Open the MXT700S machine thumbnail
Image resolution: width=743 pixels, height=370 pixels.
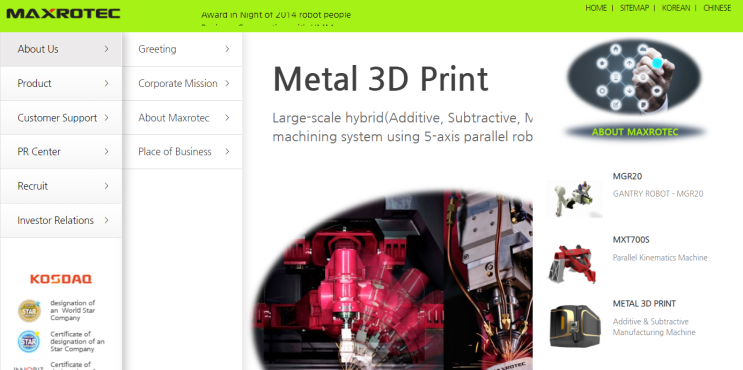[x=572, y=263]
